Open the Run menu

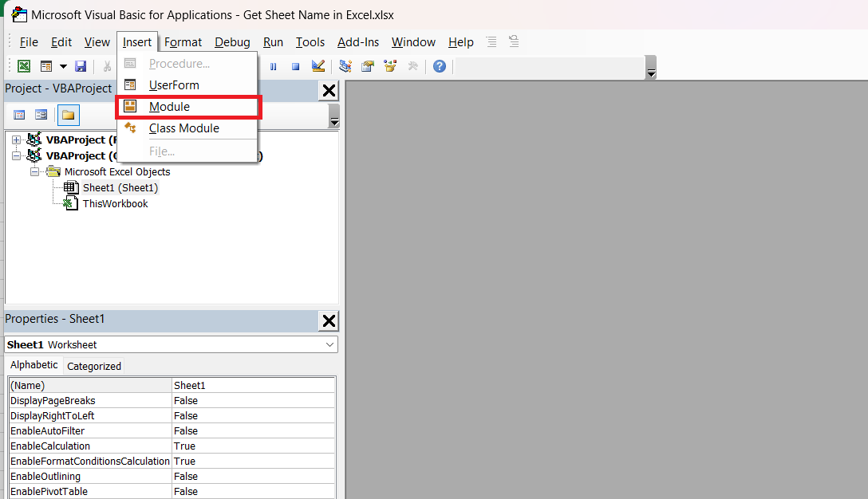273,42
